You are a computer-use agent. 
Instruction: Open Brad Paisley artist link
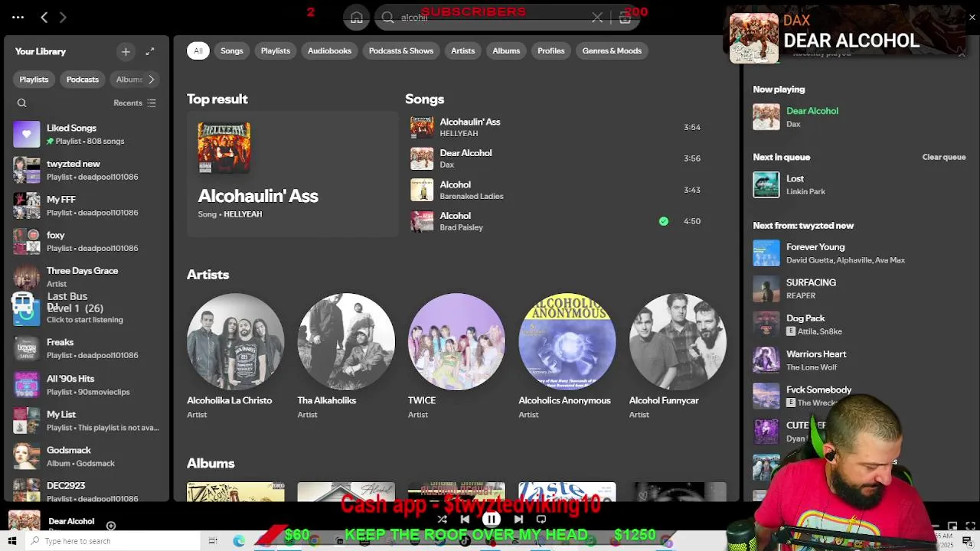click(461, 227)
